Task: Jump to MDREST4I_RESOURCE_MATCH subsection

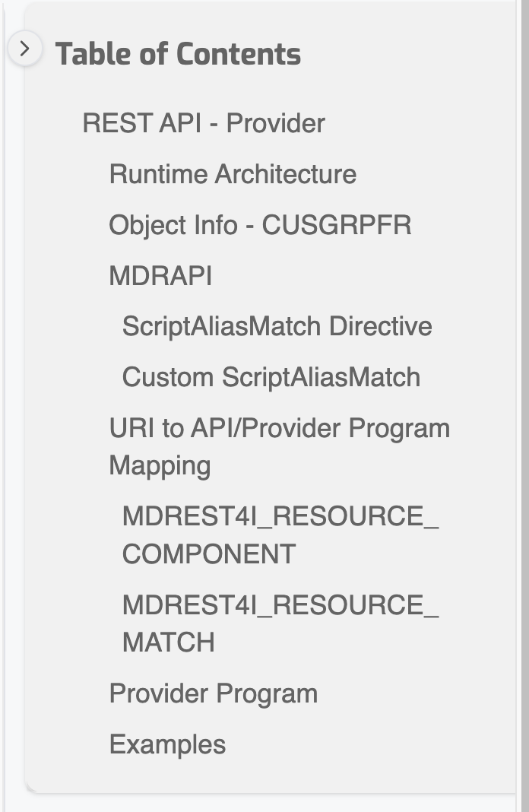Action: click(280, 623)
